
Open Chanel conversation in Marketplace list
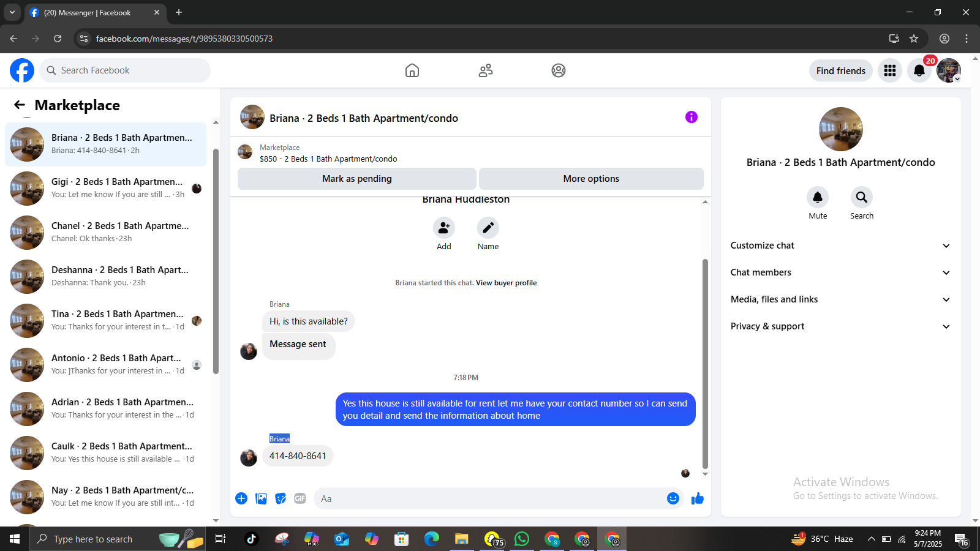(x=105, y=233)
